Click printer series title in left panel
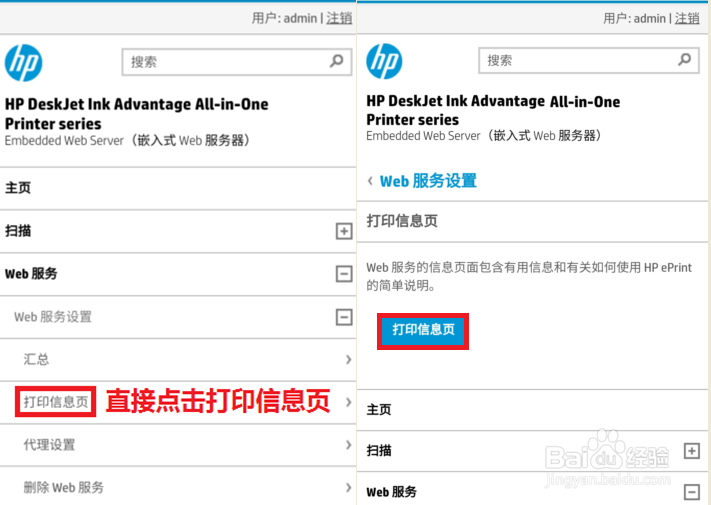711x505 pixels. coord(136,114)
